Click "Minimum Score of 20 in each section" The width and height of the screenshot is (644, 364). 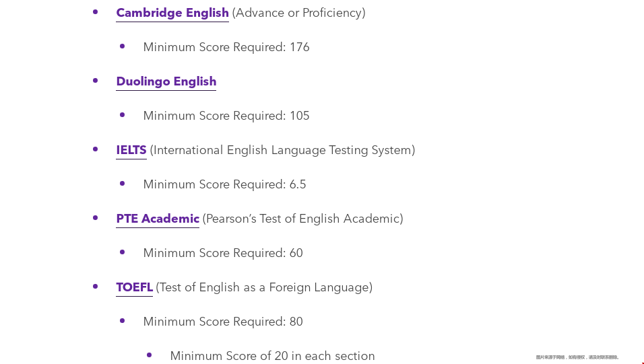tap(272, 356)
